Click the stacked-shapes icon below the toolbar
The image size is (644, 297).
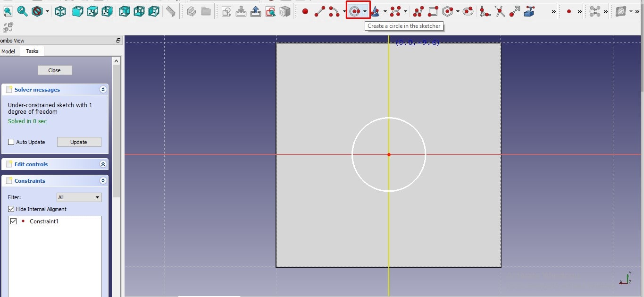(8, 27)
